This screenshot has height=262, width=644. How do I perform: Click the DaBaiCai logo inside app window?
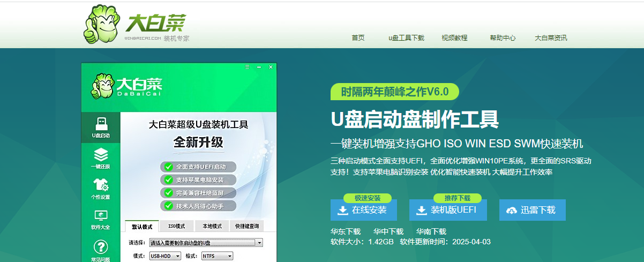click(x=126, y=87)
